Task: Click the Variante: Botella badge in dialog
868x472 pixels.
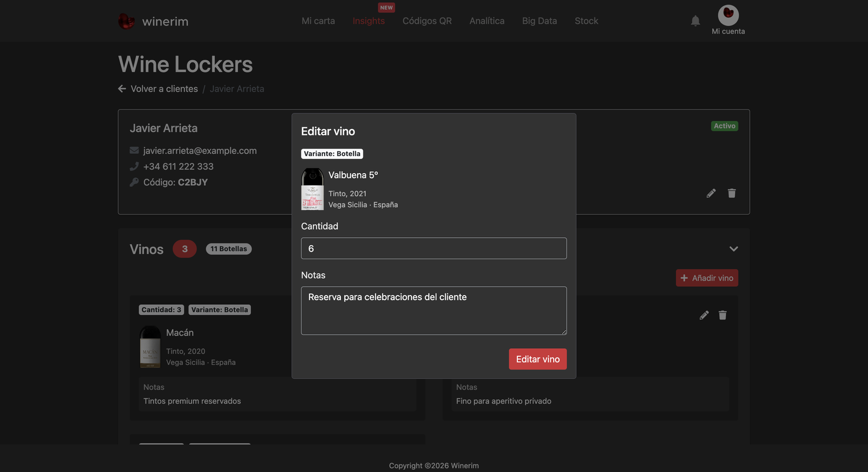Action: click(x=332, y=154)
